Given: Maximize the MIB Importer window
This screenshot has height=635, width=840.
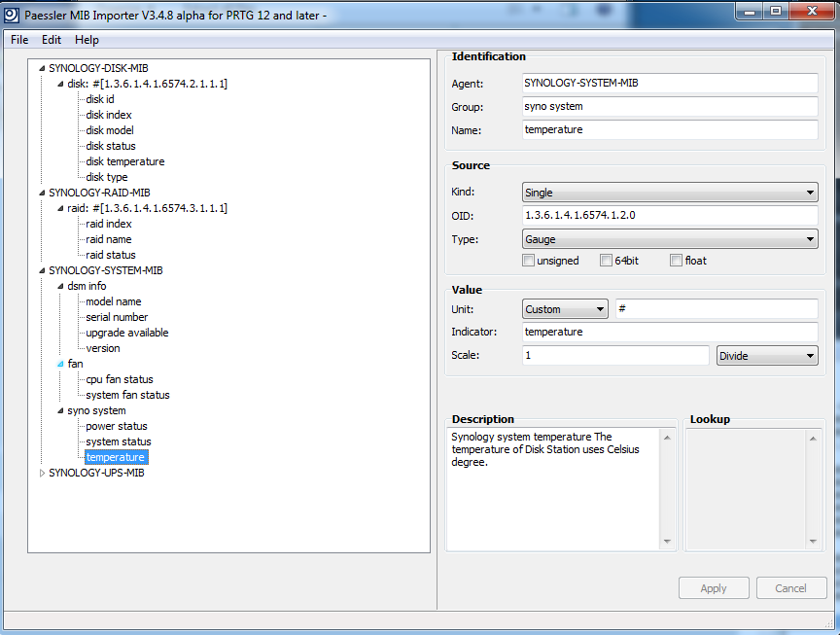Looking at the screenshot, I should point(775,12).
